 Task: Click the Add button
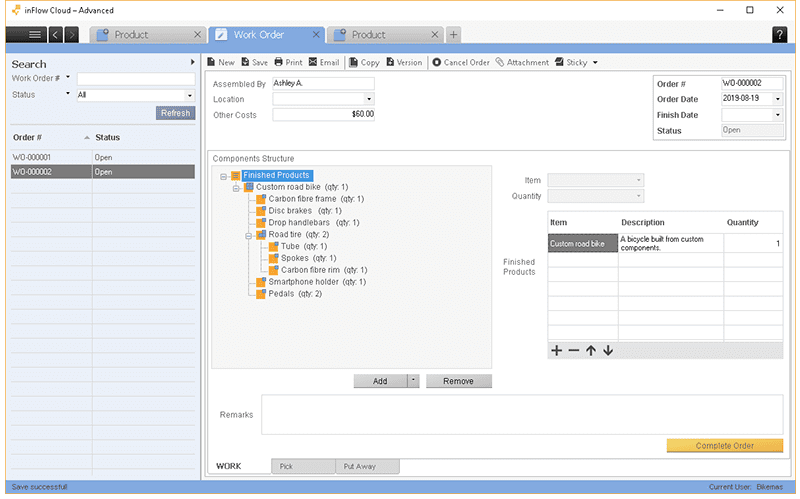pos(380,381)
